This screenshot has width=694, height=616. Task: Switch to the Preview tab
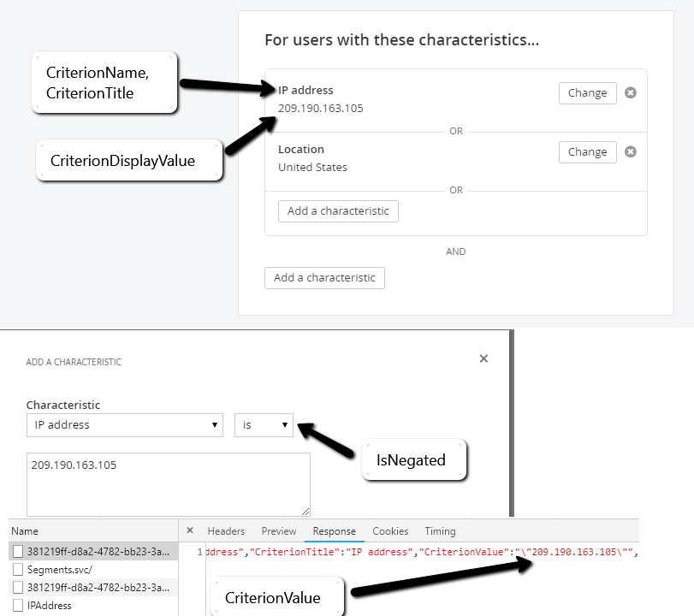pyautogui.click(x=279, y=531)
